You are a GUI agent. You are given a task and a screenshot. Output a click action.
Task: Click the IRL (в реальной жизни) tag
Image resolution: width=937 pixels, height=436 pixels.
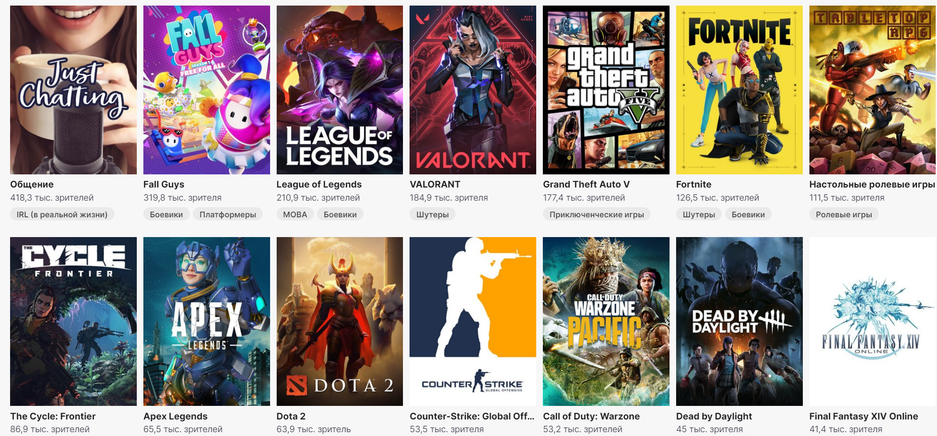pos(63,214)
